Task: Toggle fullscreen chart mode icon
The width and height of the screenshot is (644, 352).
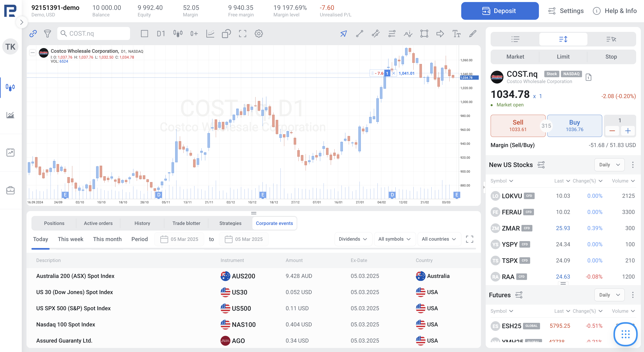Action: (x=242, y=33)
